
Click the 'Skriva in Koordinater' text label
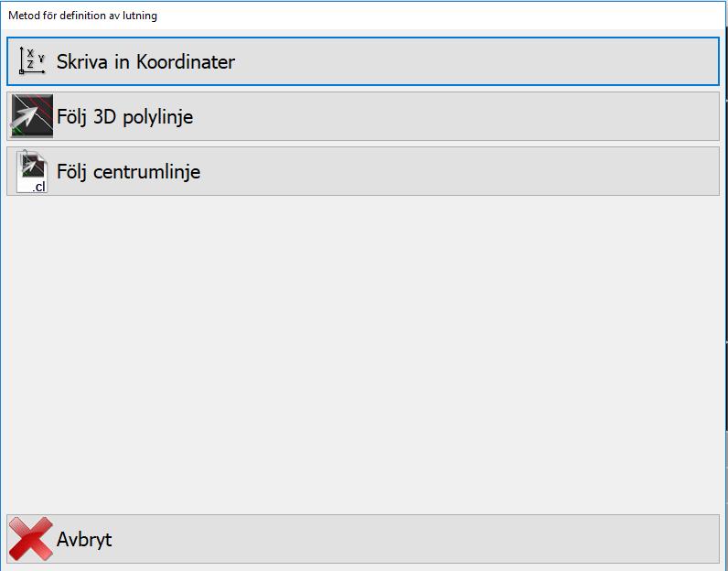[x=145, y=62]
